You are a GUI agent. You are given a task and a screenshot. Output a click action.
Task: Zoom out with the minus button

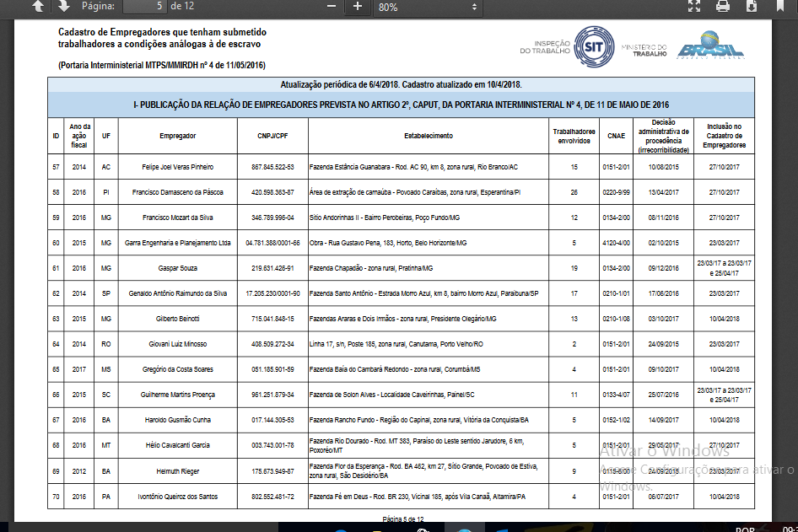point(332,6)
